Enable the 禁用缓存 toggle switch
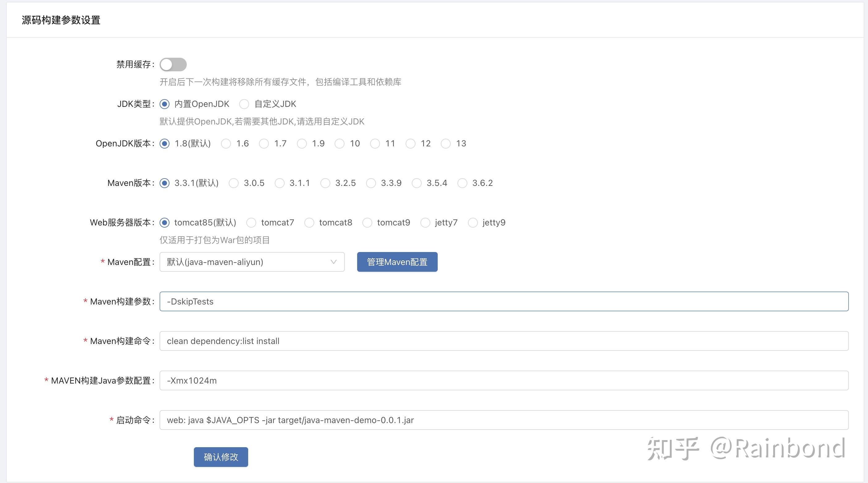This screenshot has height=483, width=868. tap(173, 64)
